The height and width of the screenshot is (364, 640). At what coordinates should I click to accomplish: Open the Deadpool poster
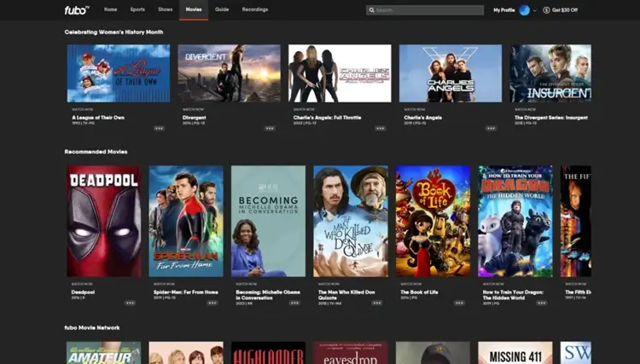coord(104,222)
